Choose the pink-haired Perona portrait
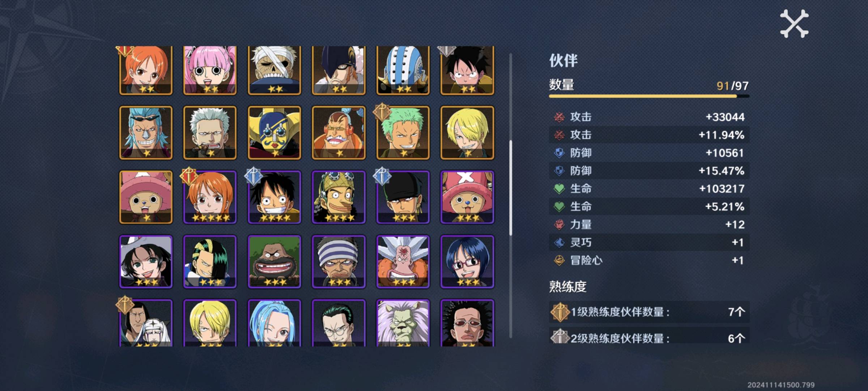868x391 pixels. point(210,70)
